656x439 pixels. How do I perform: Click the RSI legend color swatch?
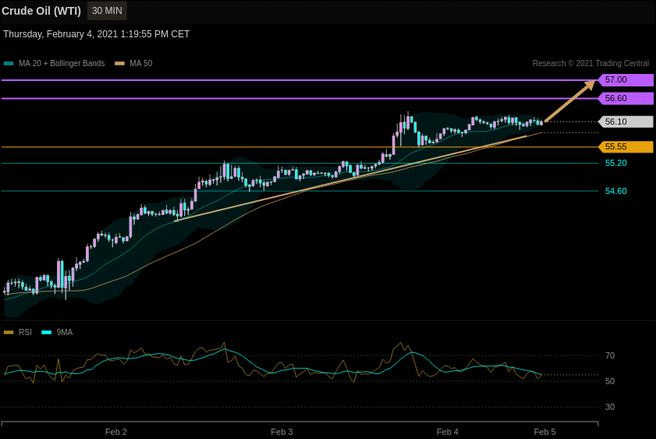point(8,332)
